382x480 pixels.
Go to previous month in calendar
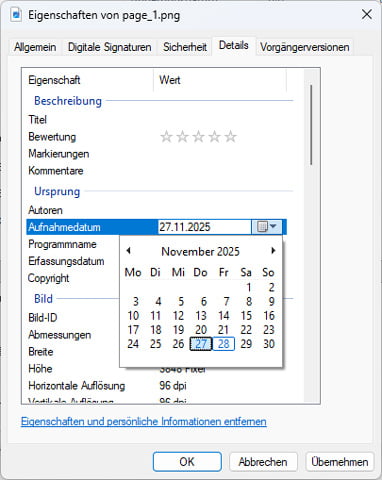129,251
